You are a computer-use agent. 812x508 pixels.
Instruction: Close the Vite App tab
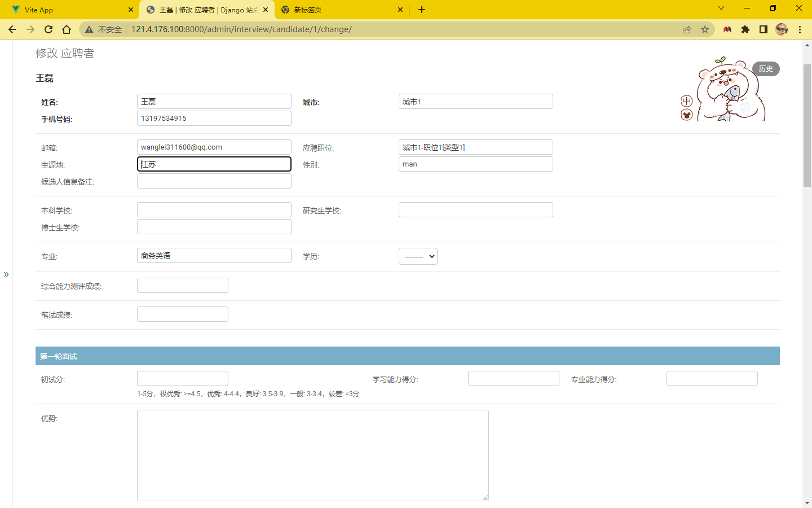point(131,10)
